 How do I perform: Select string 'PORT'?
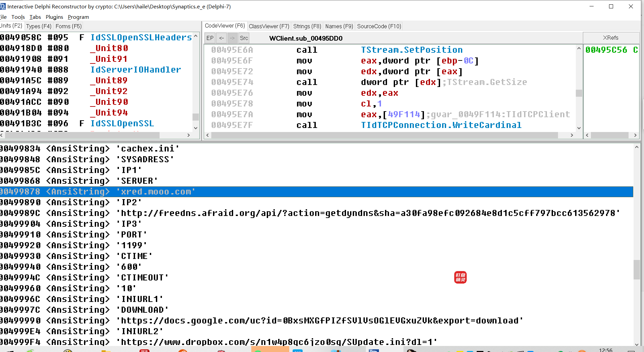coord(316,234)
